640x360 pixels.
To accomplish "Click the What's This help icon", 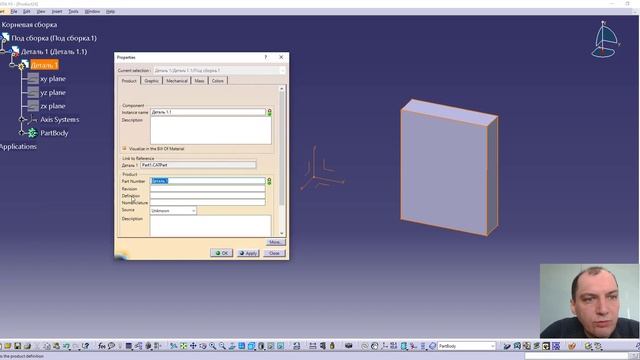I will [x=86, y=346].
